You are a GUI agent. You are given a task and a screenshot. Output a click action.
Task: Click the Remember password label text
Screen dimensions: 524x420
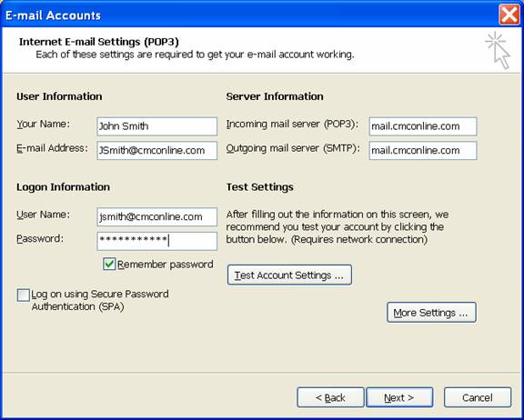click(165, 265)
